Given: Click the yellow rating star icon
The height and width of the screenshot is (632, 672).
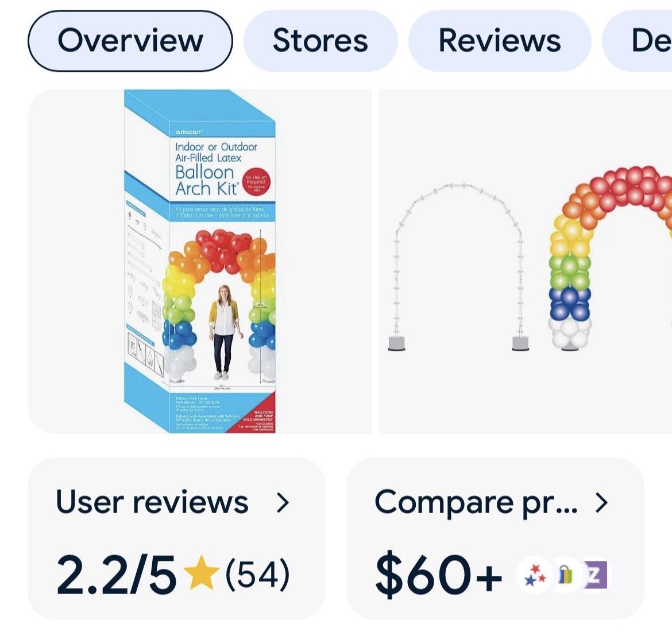Looking at the screenshot, I should [x=201, y=575].
